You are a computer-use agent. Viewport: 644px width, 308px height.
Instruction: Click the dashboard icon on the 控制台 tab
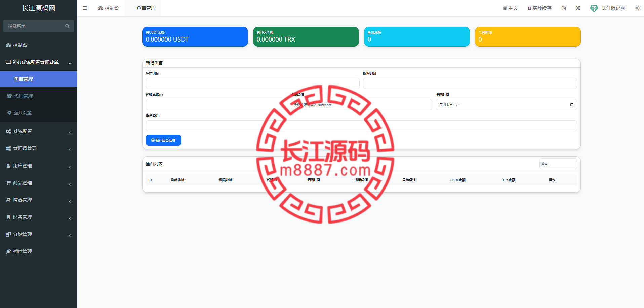(100, 8)
